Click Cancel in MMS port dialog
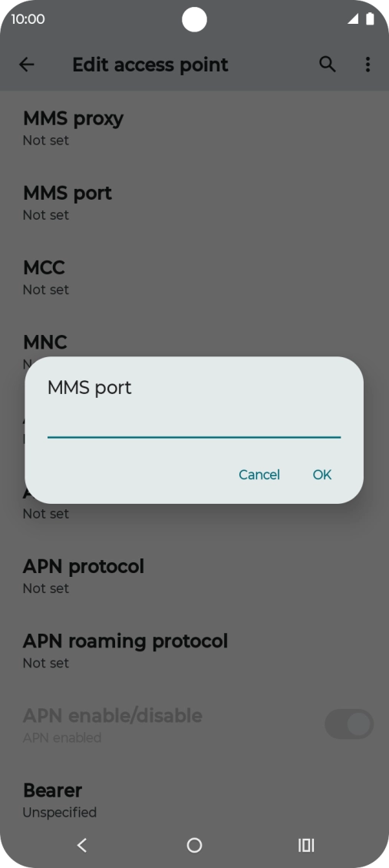The height and width of the screenshot is (868, 389). click(x=259, y=475)
